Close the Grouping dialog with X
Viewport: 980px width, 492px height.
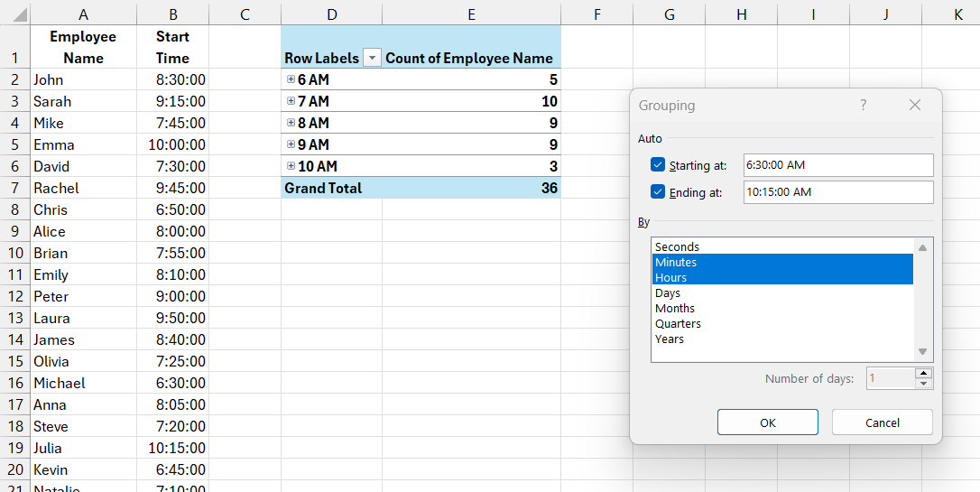[915, 105]
